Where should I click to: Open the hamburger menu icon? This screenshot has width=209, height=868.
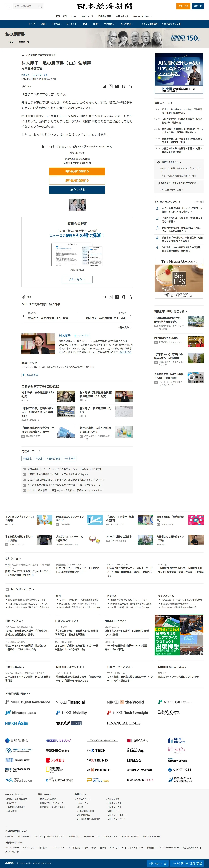pyautogui.click(x=8, y=6)
